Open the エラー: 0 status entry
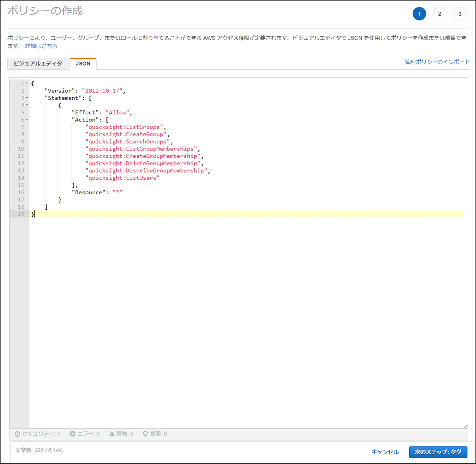Screen dimensions: 476x464 tap(85, 434)
